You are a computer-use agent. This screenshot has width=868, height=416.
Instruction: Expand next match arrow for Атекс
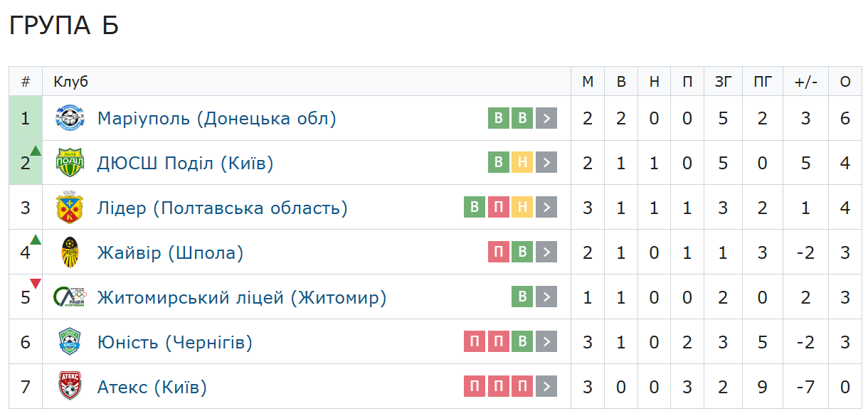tap(546, 387)
